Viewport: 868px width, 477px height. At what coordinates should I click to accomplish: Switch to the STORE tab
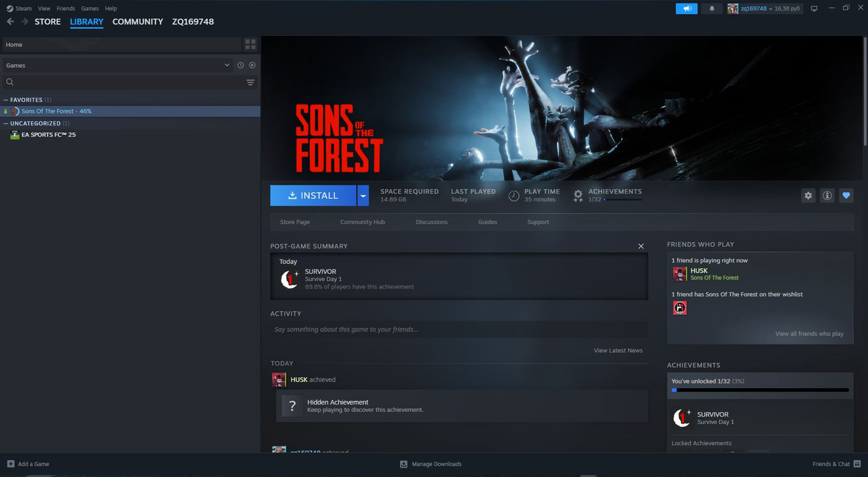47,22
